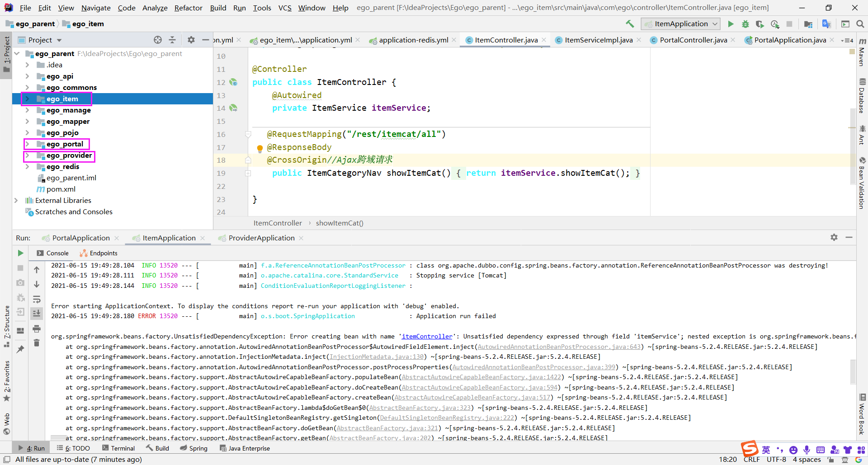Open the Navigate menu
Screen dimensions: 868x465
(96, 8)
